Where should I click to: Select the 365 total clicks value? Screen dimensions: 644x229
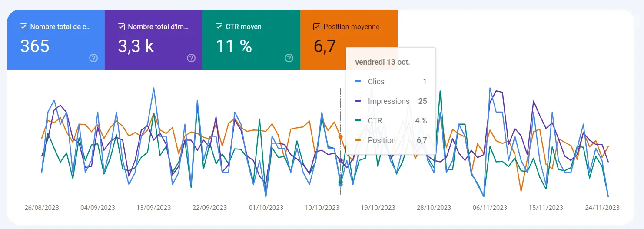click(x=35, y=46)
